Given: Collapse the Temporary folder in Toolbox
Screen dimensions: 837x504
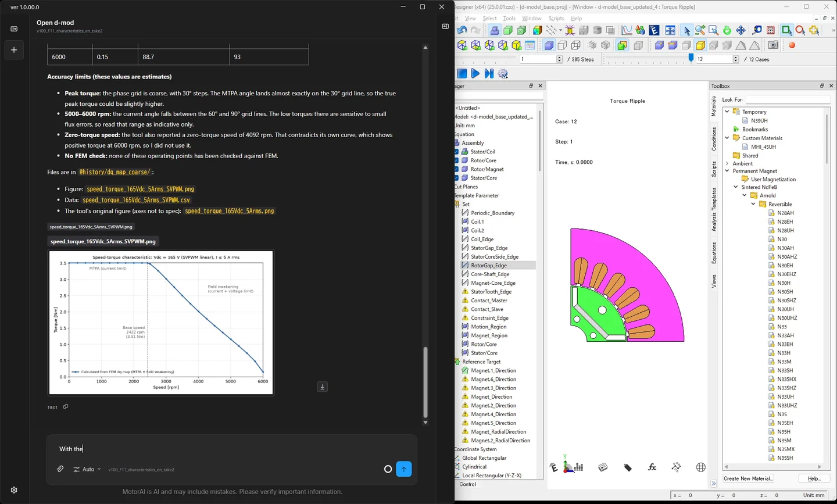Looking at the screenshot, I should coord(727,112).
